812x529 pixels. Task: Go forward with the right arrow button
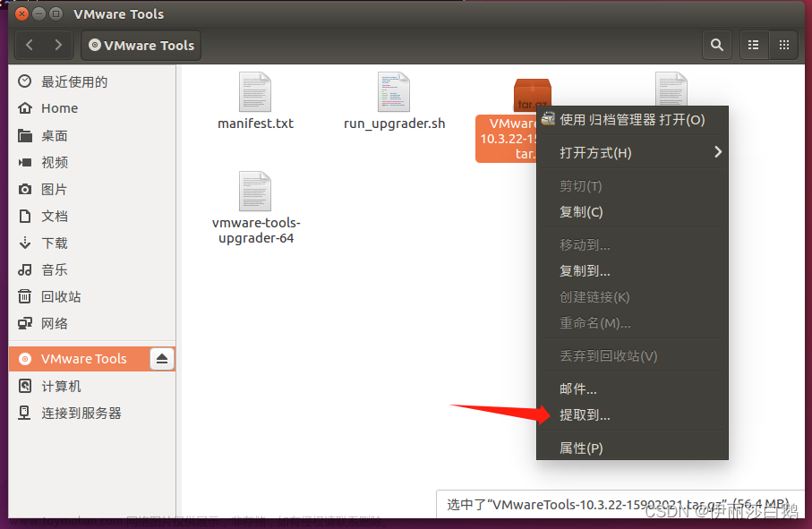point(58,46)
